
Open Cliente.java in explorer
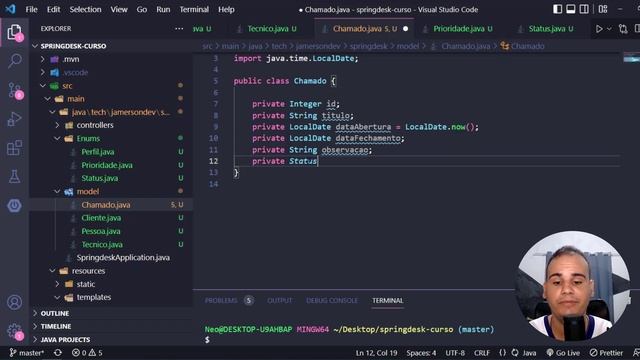101,218
